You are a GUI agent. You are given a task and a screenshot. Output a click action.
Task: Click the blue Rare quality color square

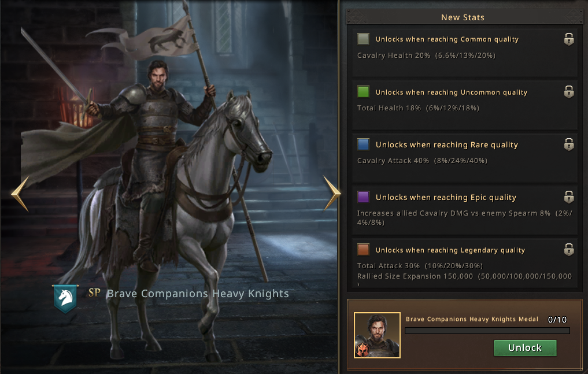(363, 145)
